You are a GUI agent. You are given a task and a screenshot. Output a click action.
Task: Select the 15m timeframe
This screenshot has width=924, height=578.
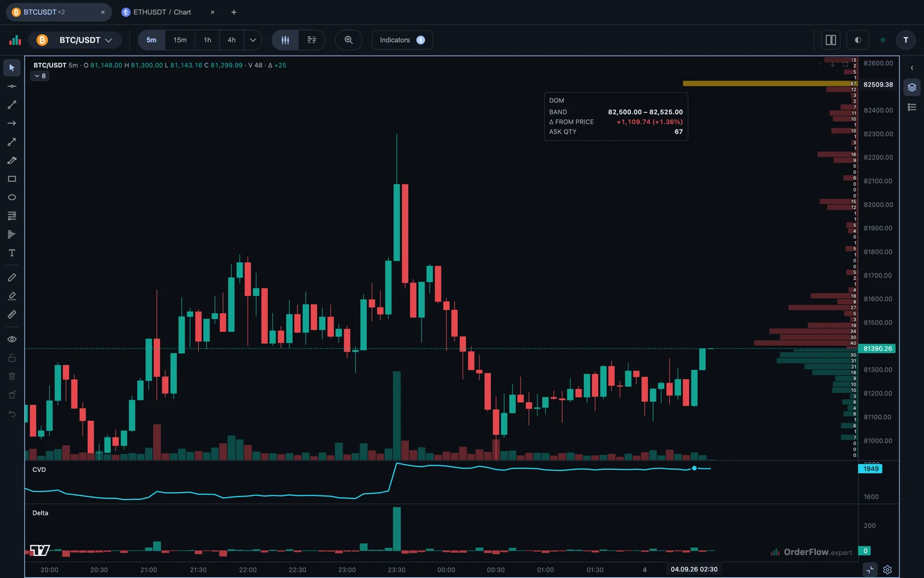pos(180,40)
